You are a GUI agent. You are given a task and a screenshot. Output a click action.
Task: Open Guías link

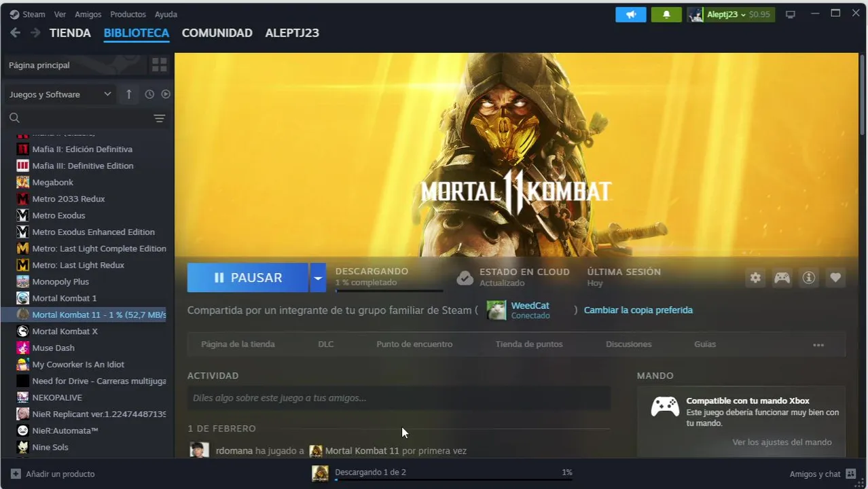coord(705,344)
